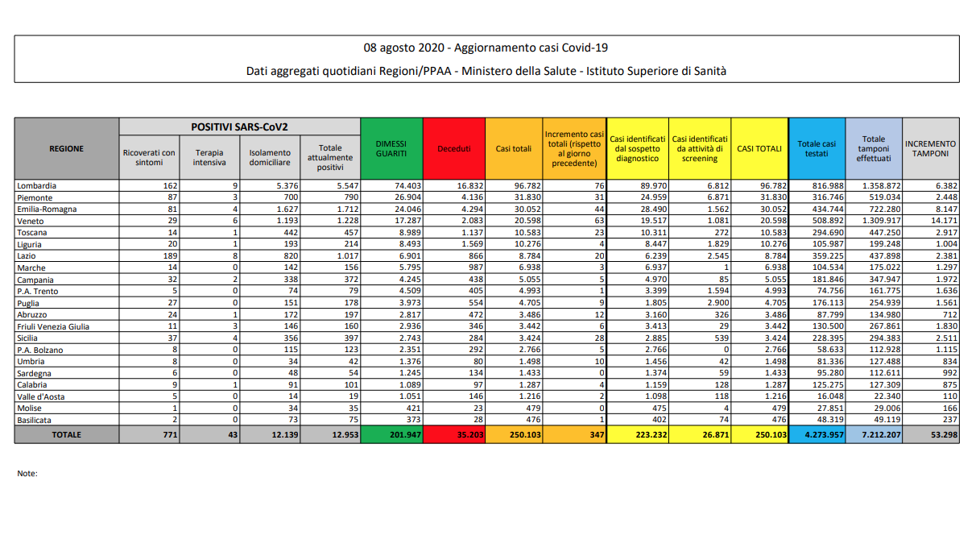Click the Aggiornamento casi Covid-19 title
The width and height of the screenshot is (980, 556).
coord(486,48)
